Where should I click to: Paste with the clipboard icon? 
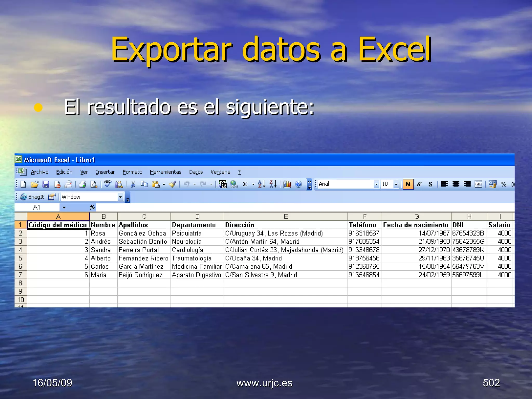(x=156, y=184)
